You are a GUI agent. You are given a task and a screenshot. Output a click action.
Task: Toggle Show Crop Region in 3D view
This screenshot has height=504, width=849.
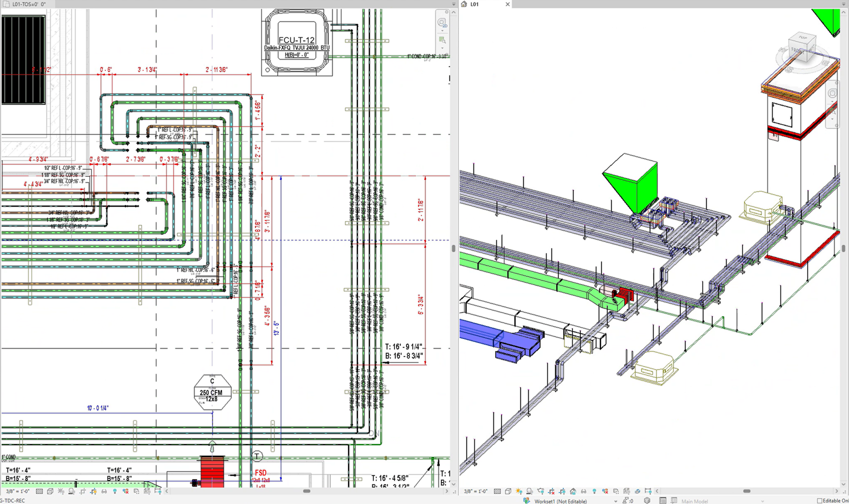pos(562,491)
